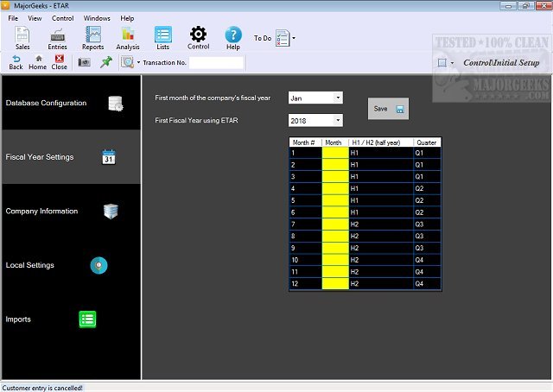
Task: Click the Month # column header
Action: (305, 142)
